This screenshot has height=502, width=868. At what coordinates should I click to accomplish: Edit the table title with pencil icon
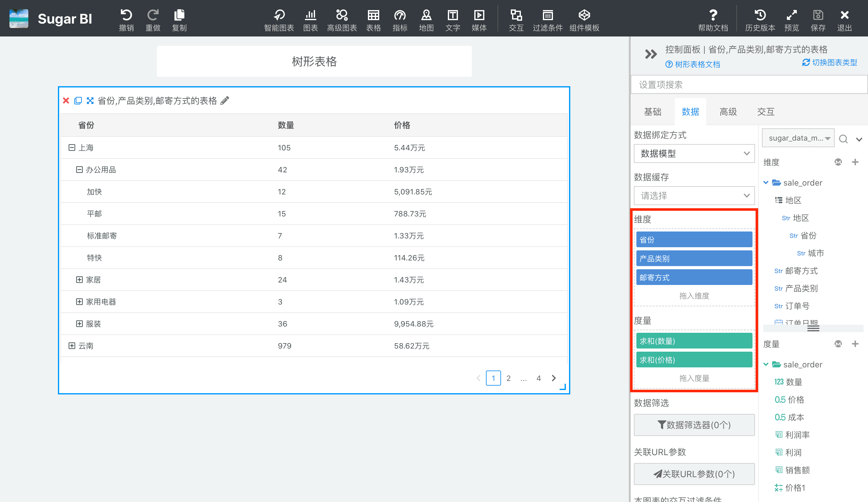click(225, 101)
